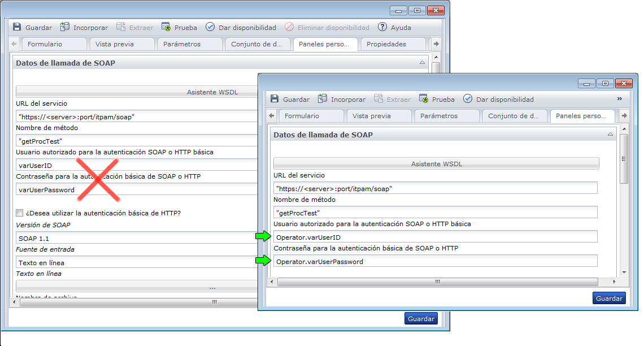Click getProcTest field in front window
This screenshot has width=644, height=346.
436,213
